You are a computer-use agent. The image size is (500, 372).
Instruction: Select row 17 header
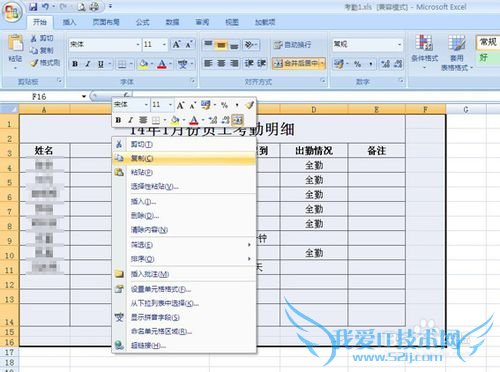click(x=9, y=352)
